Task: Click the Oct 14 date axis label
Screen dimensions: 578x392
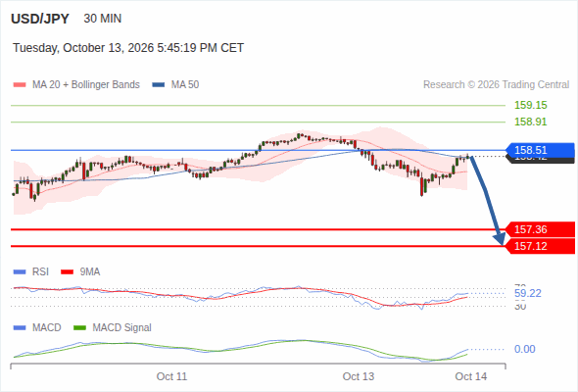Action: click(x=471, y=376)
